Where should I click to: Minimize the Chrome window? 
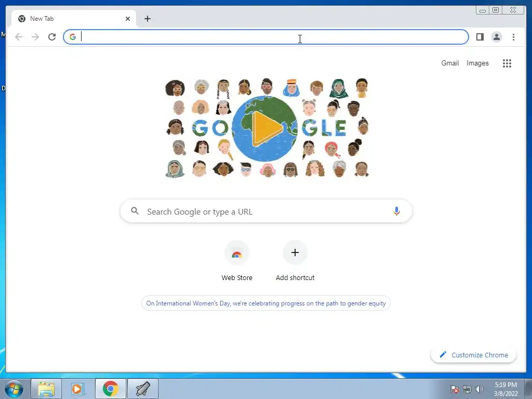pyautogui.click(x=483, y=10)
